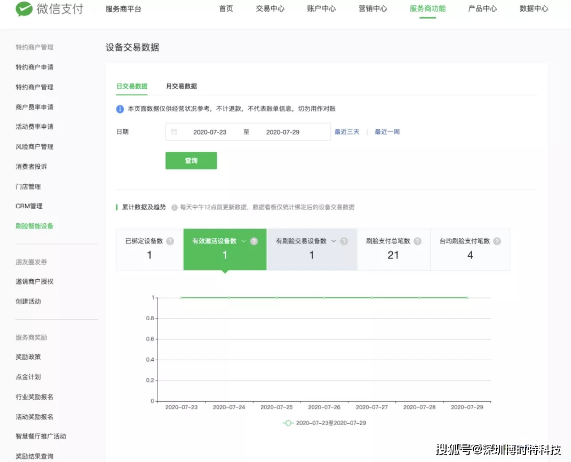Open 刷脸智能设备 in sidebar
This screenshot has width=571, height=462.
(x=34, y=226)
